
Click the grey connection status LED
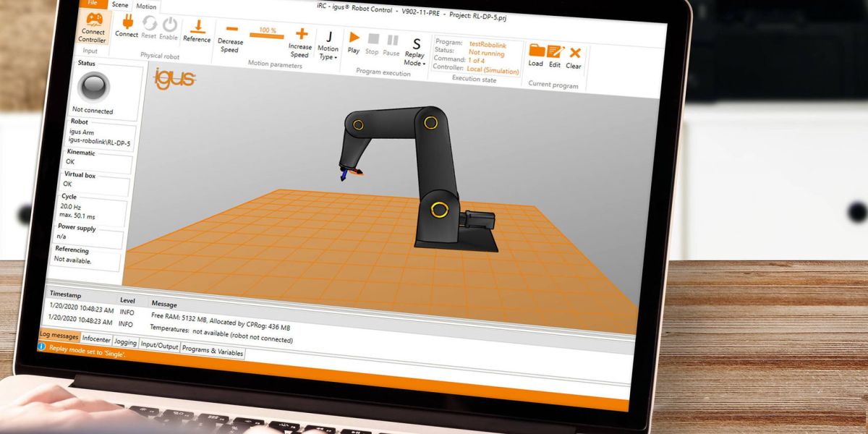click(93, 86)
